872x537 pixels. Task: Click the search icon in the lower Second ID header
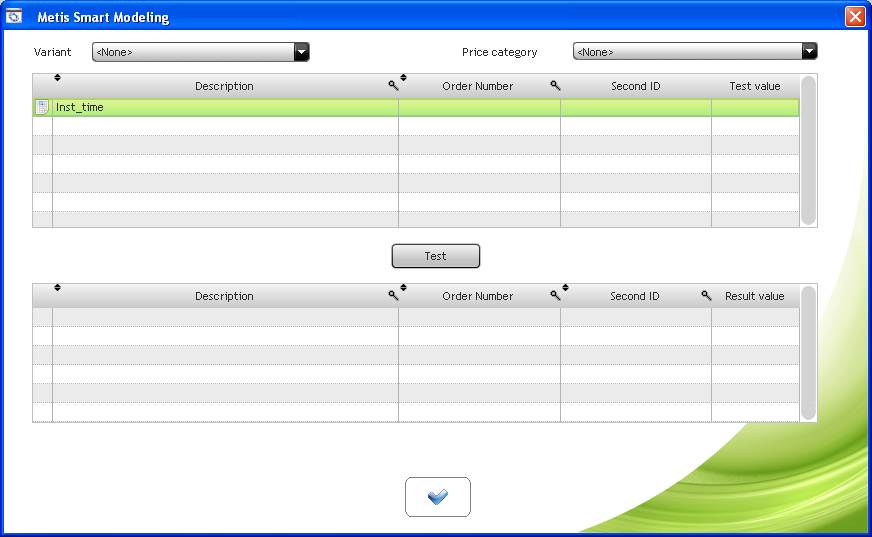click(x=706, y=296)
